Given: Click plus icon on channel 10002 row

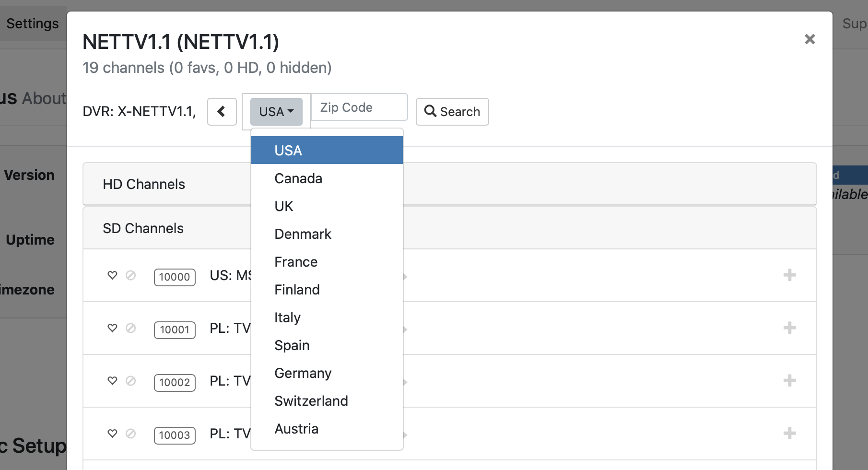Looking at the screenshot, I should pos(789,381).
